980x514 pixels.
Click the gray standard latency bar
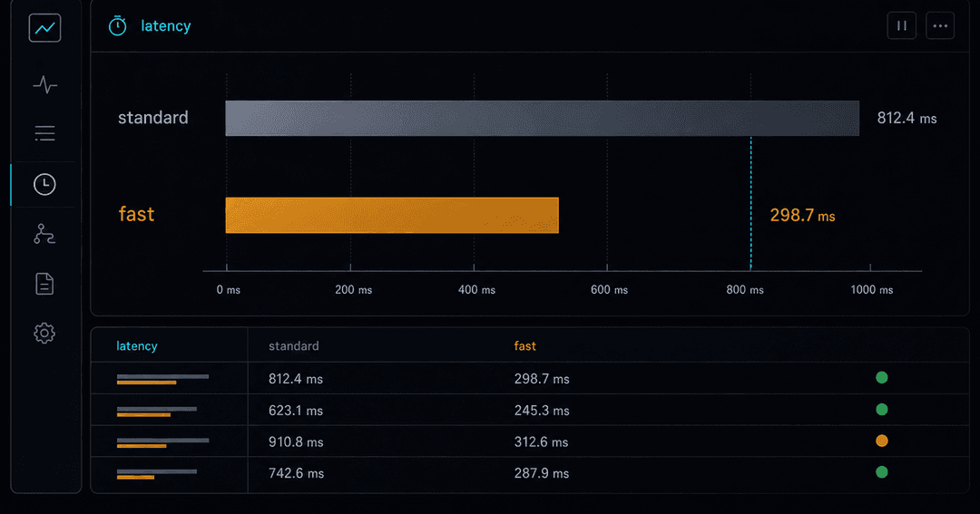click(x=542, y=118)
